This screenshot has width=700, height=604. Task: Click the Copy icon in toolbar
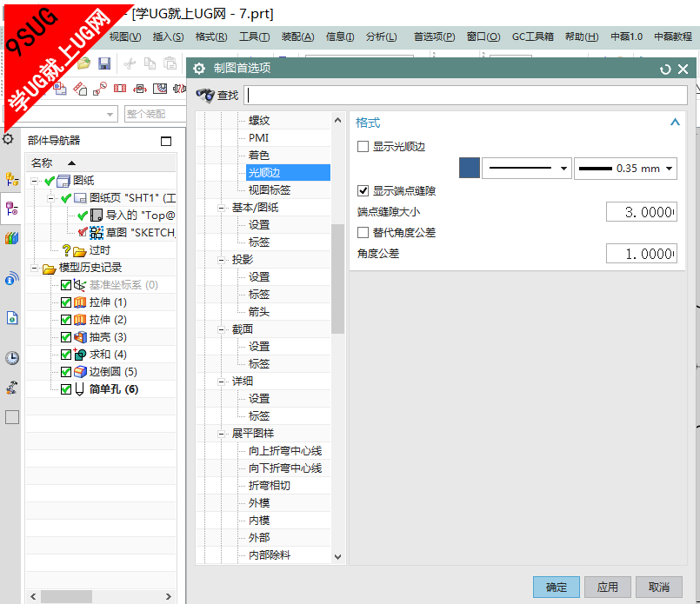click(150, 63)
